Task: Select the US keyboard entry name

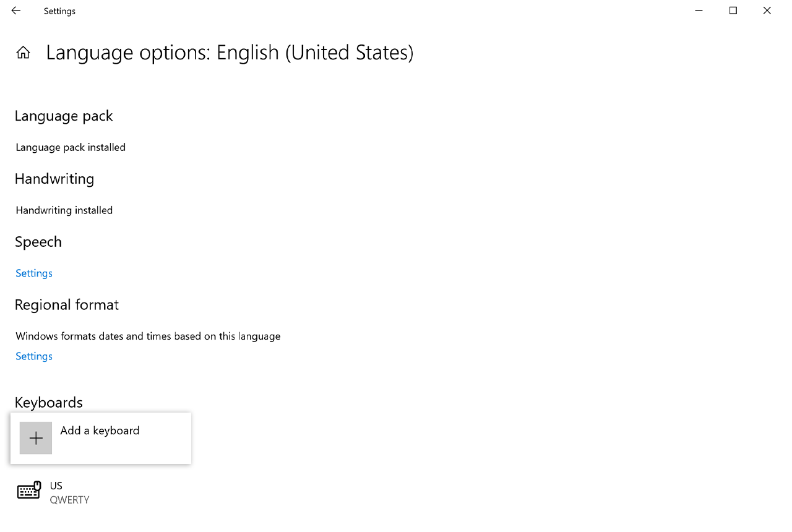Action: (56, 486)
